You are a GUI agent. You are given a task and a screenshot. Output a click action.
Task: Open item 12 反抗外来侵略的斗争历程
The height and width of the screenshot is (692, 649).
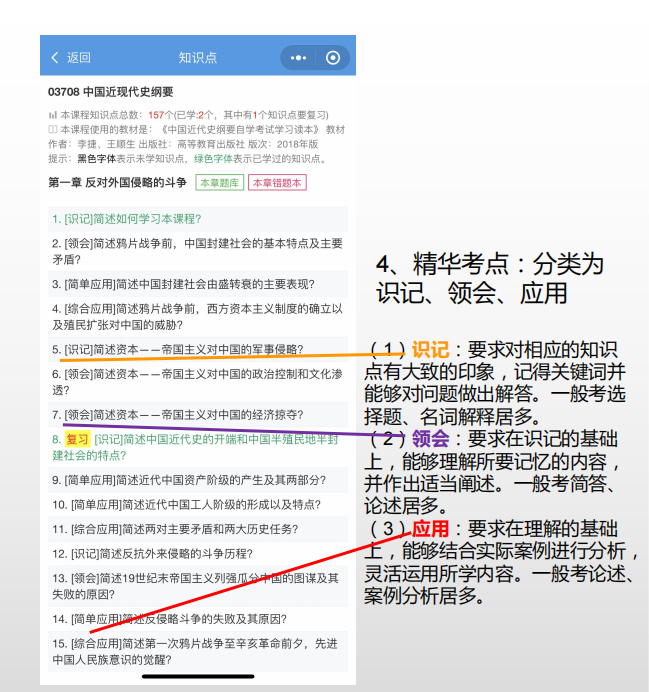click(198, 553)
